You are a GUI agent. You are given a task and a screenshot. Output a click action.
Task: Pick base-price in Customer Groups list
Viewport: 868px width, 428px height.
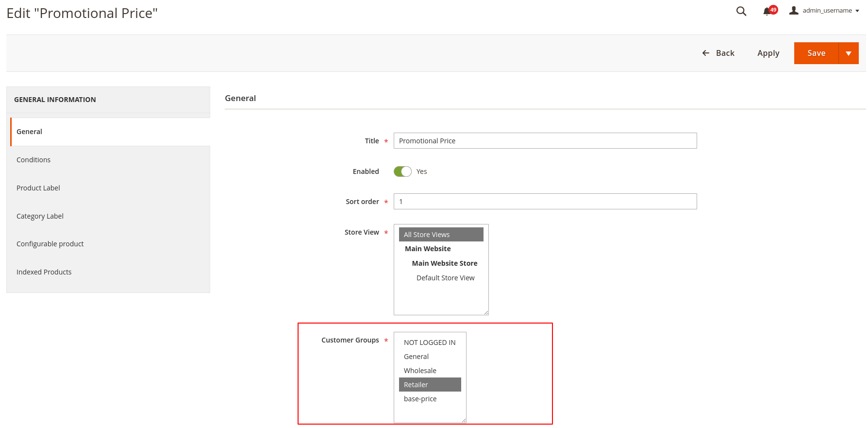(x=420, y=399)
